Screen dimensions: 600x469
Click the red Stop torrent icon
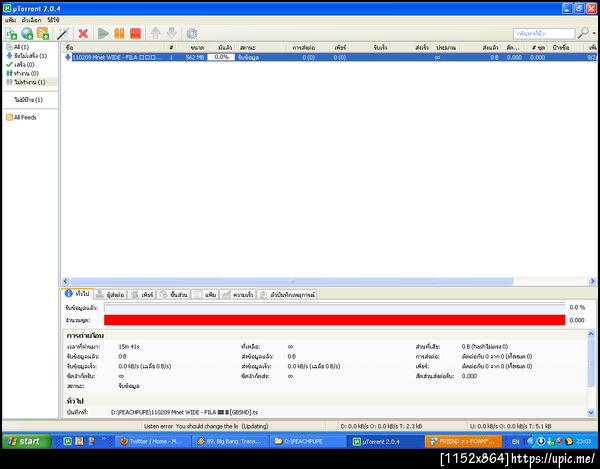click(x=135, y=34)
